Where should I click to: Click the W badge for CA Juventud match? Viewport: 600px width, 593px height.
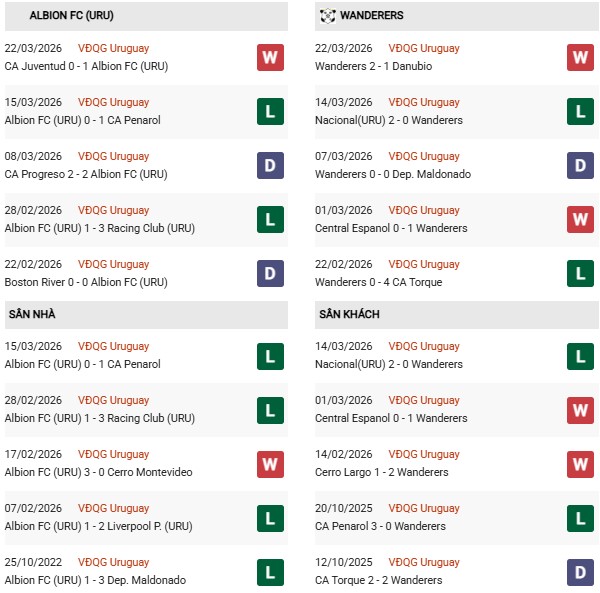[270, 57]
